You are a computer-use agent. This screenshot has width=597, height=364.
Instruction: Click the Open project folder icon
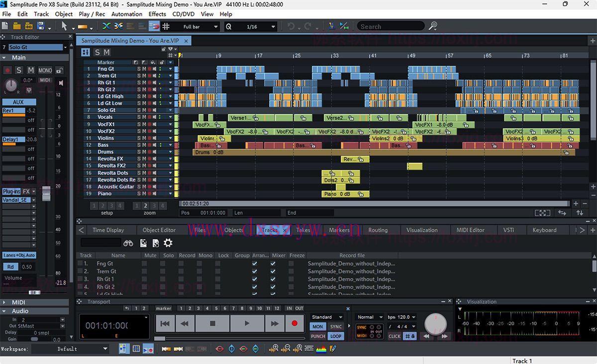(17, 26)
